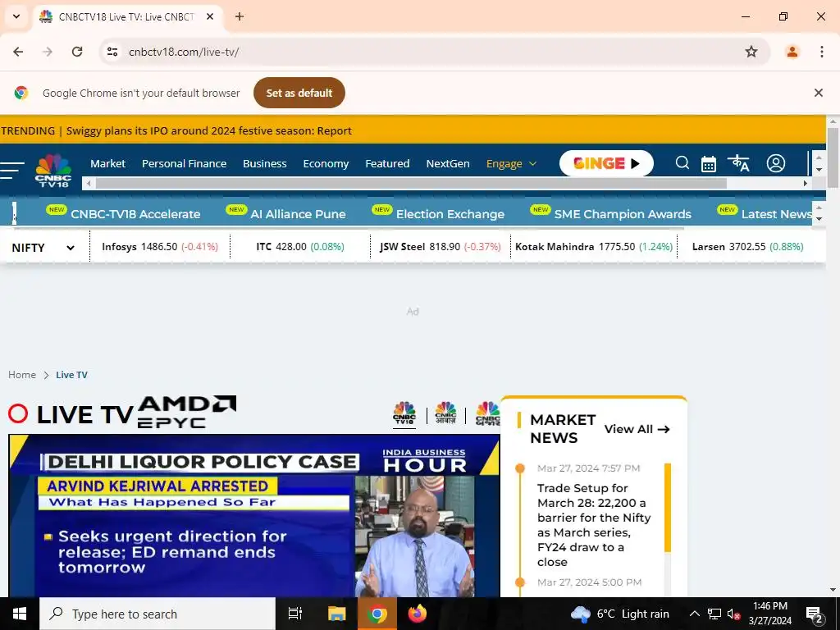Open tab search chevron in title bar

(16, 16)
